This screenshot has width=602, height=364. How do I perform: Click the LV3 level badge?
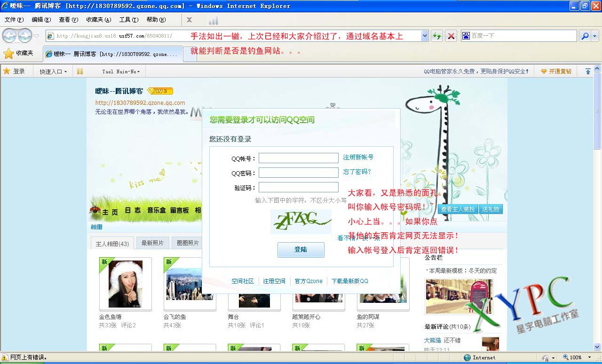(160, 91)
